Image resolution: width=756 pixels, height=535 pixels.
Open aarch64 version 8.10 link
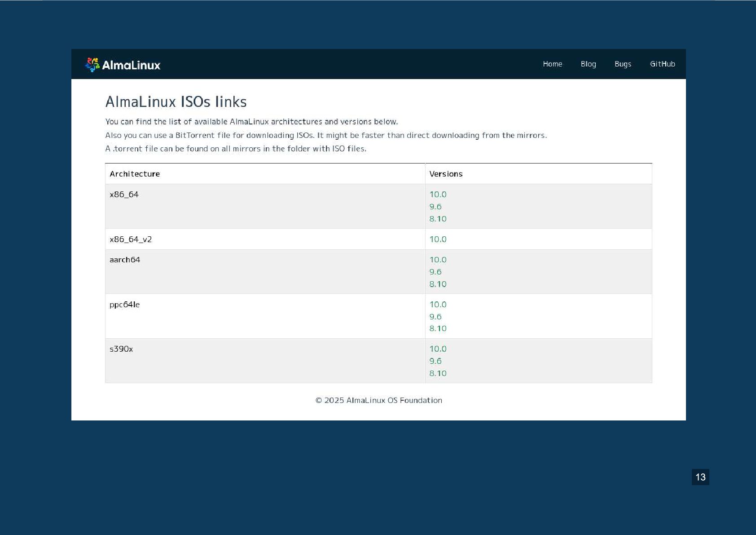point(438,284)
